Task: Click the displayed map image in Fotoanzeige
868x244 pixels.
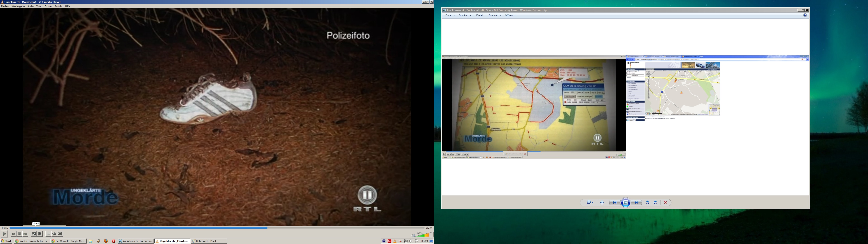Action: click(625, 107)
